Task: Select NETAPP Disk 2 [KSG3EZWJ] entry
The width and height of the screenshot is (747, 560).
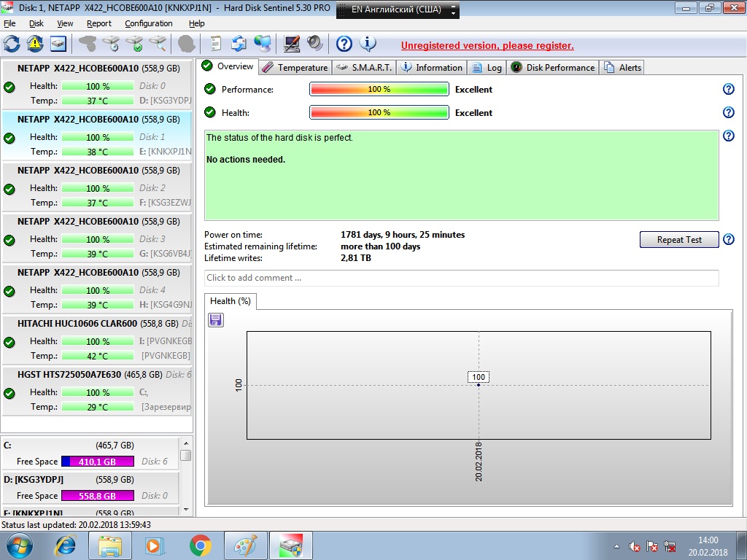Action: pos(97,186)
